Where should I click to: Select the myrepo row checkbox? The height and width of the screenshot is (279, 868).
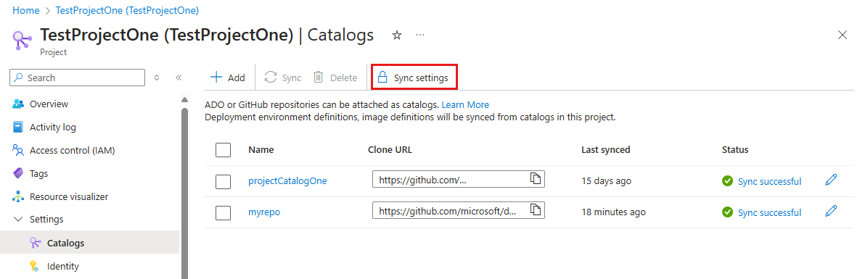[223, 213]
